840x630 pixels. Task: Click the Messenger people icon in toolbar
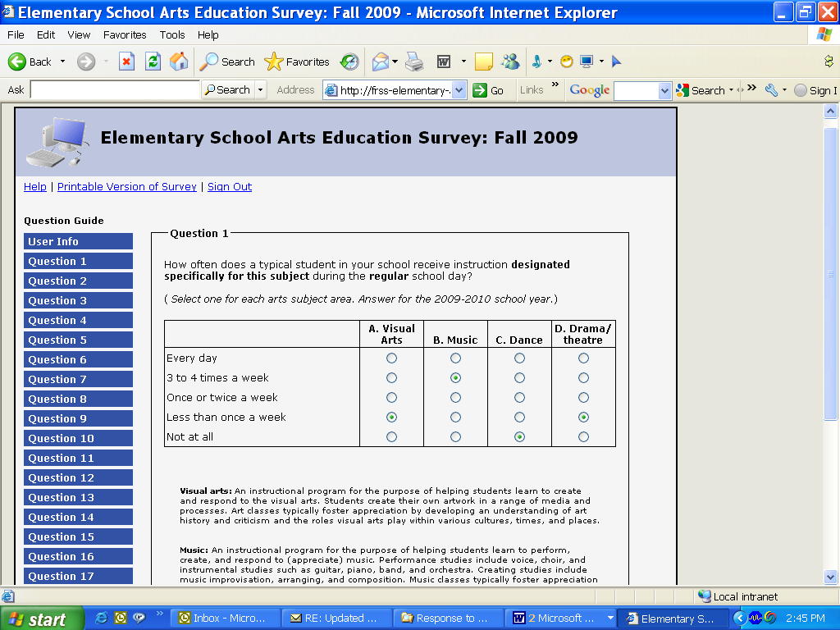pyautogui.click(x=510, y=62)
